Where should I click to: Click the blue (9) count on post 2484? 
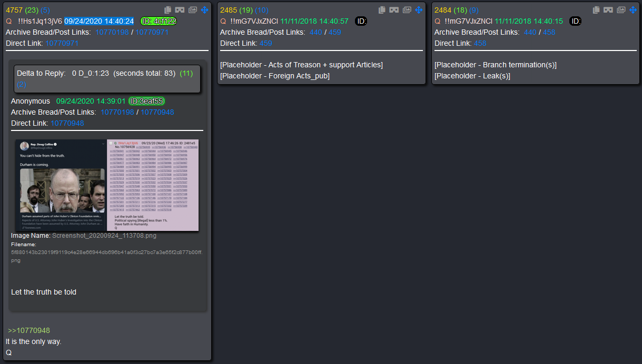point(474,10)
